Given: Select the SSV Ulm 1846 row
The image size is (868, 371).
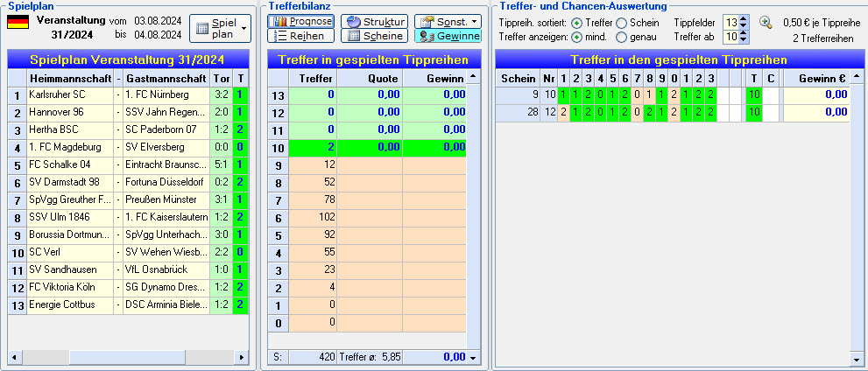Looking at the screenshot, I should point(129,217).
